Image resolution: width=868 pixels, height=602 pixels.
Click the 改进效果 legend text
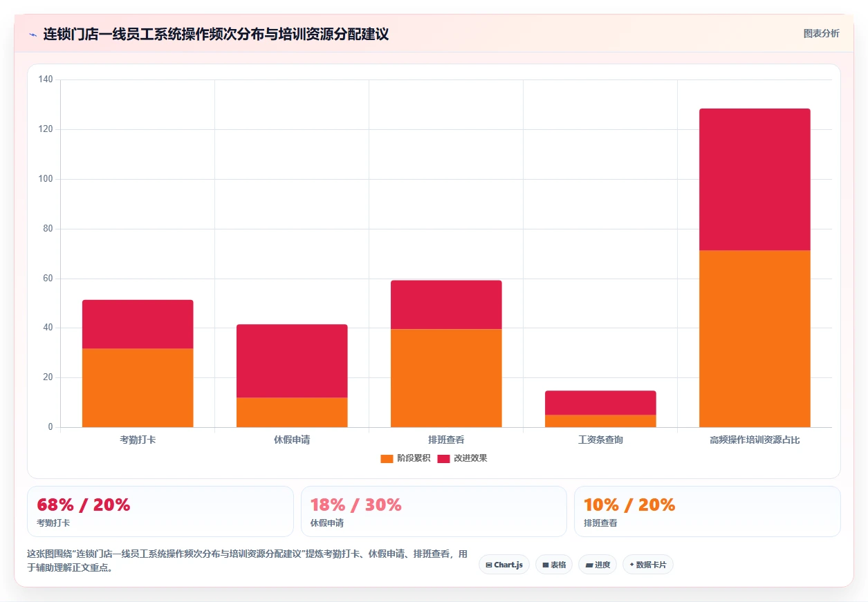470,459
